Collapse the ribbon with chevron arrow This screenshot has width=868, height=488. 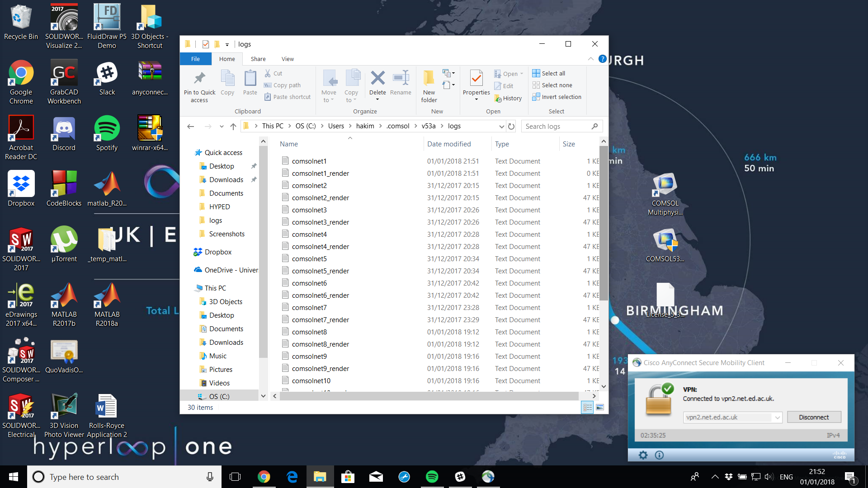point(590,59)
